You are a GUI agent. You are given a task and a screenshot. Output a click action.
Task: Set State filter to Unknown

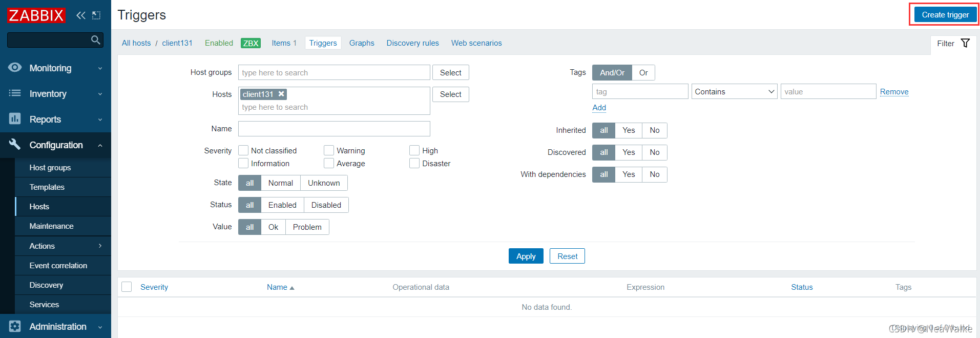(x=324, y=183)
